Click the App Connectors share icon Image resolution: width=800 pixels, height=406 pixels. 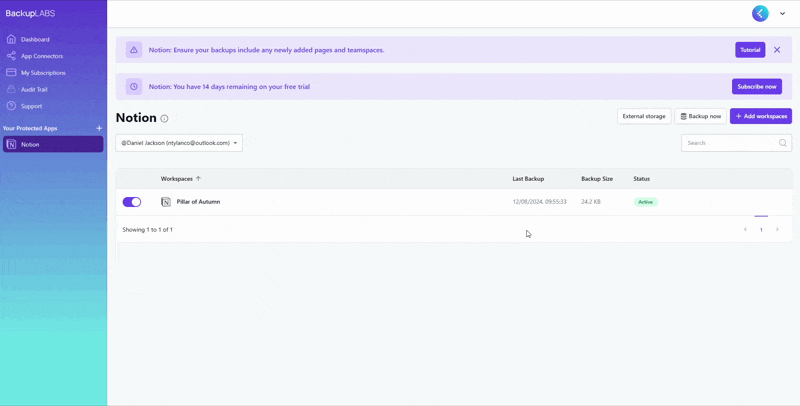pyautogui.click(x=11, y=56)
